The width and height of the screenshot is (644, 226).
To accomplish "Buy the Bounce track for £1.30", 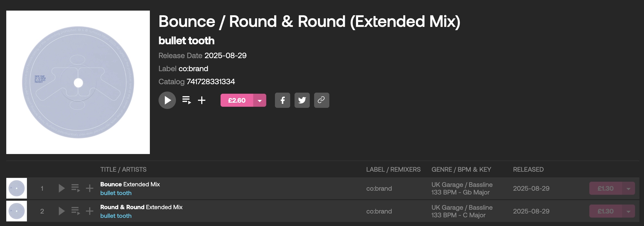I will pyautogui.click(x=605, y=189).
